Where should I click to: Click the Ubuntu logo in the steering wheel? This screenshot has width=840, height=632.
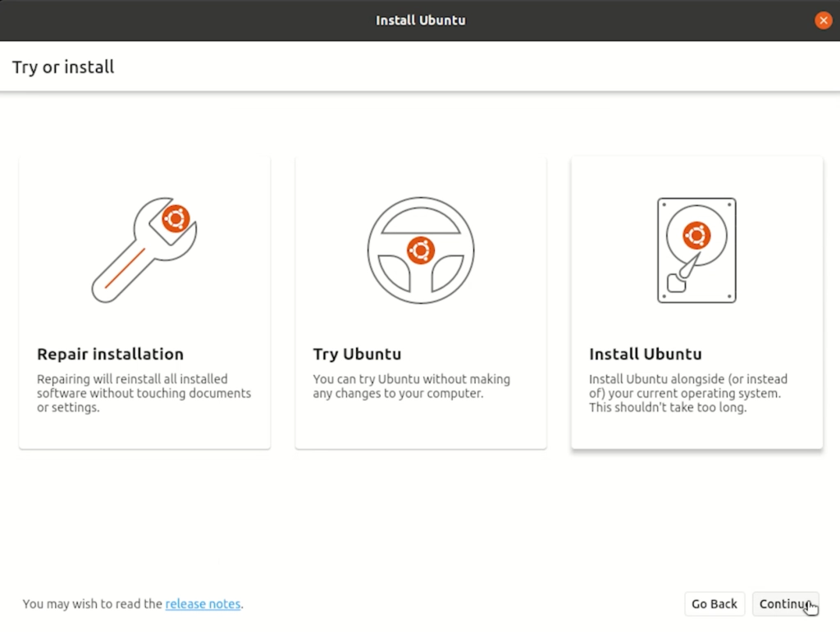tap(421, 250)
